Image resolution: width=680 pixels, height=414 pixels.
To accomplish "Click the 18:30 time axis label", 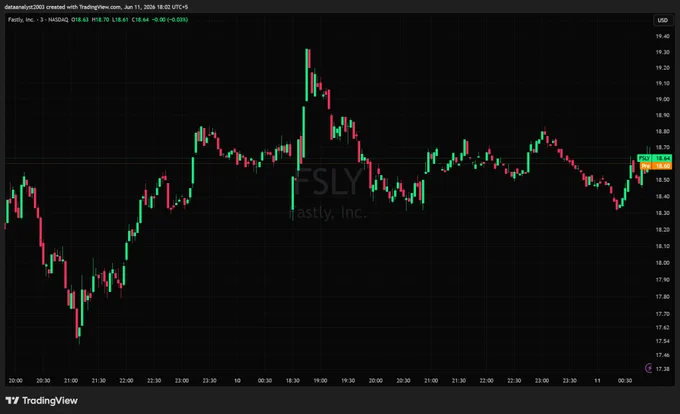I will pyautogui.click(x=292, y=381).
